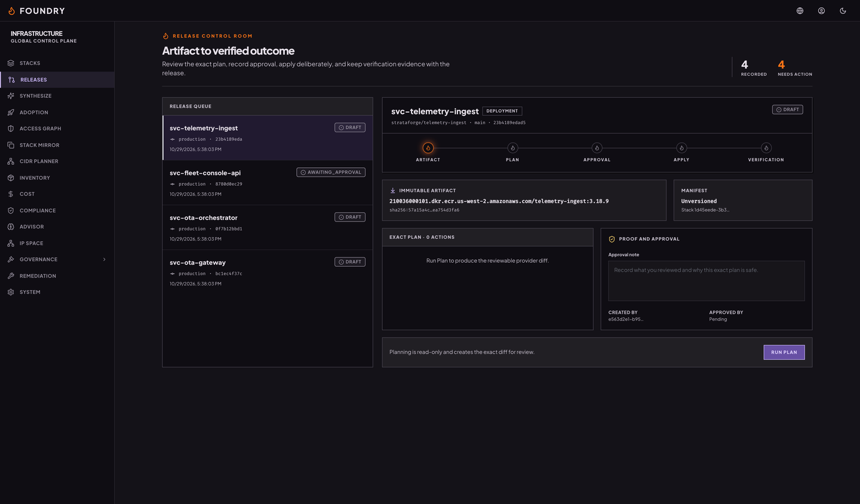Select svc-telemetry-ingest in release queue
The image size is (860, 504).
coord(268,138)
